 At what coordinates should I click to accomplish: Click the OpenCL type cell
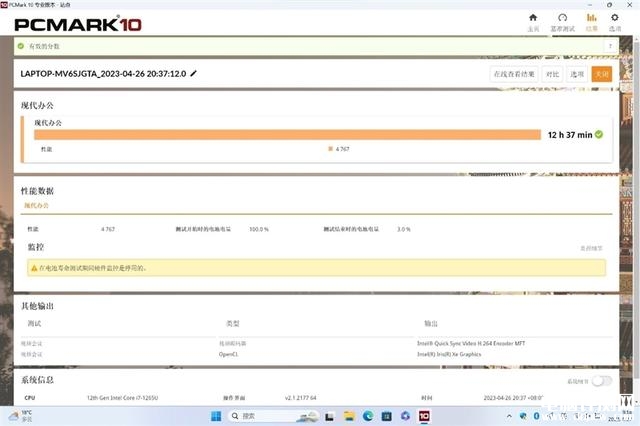(228, 354)
